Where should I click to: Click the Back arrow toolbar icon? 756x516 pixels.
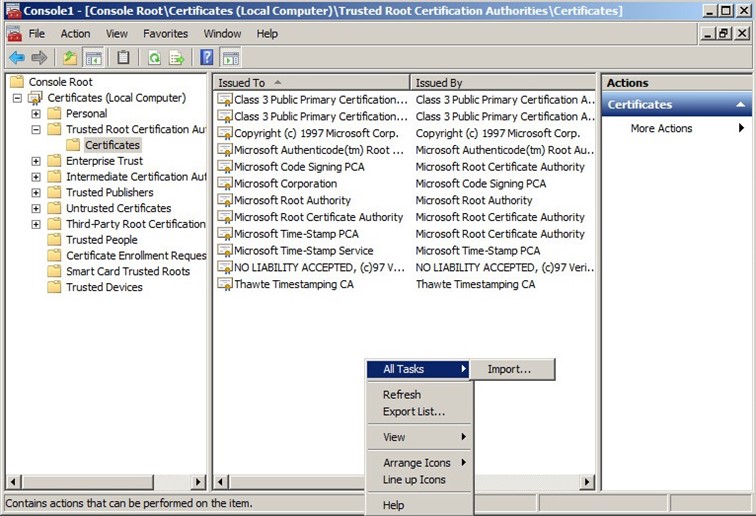tap(17, 58)
